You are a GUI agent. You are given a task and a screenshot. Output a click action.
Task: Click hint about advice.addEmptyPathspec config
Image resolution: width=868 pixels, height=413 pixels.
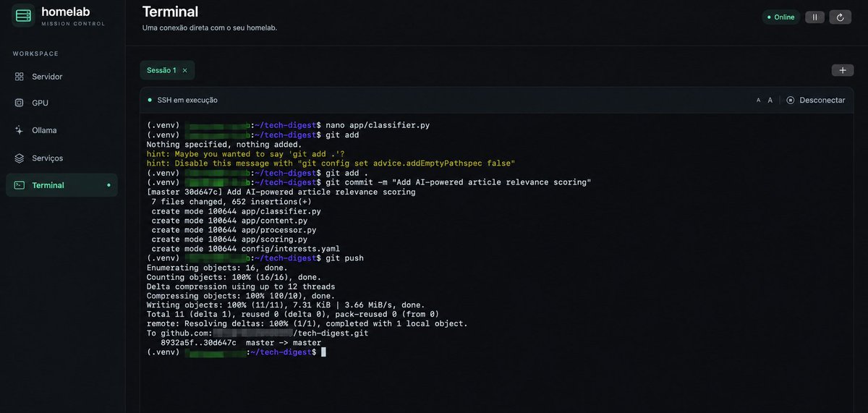click(x=331, y=163)
